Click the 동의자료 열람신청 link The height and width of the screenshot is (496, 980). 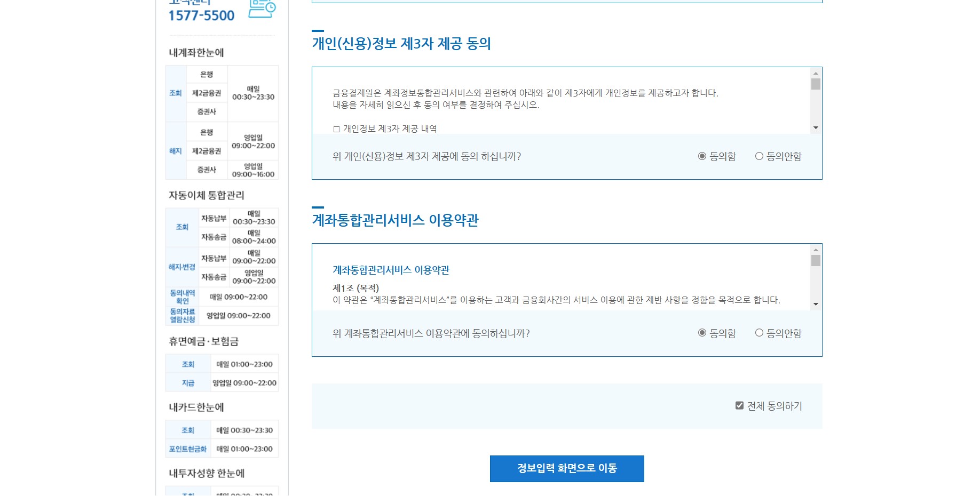tap(182, 315)
